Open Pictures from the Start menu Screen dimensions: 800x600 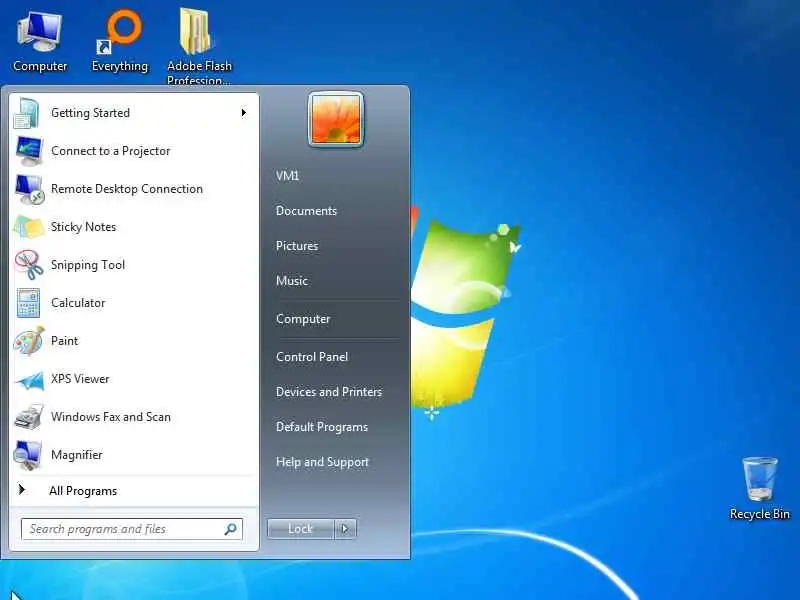coord(297,246)
